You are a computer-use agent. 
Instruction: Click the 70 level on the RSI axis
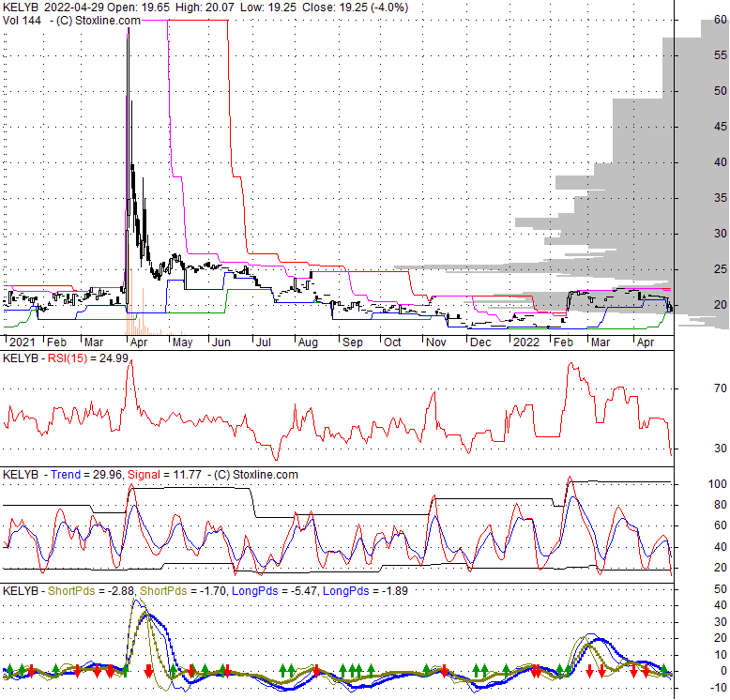[721, 388]
